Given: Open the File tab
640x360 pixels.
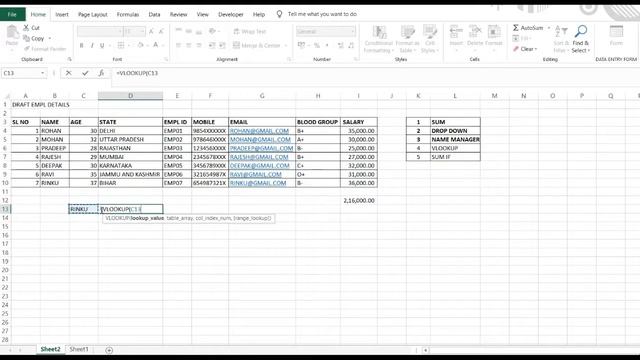Looking at the screenshot, I should pyautogui.click(x=12, y=14).
